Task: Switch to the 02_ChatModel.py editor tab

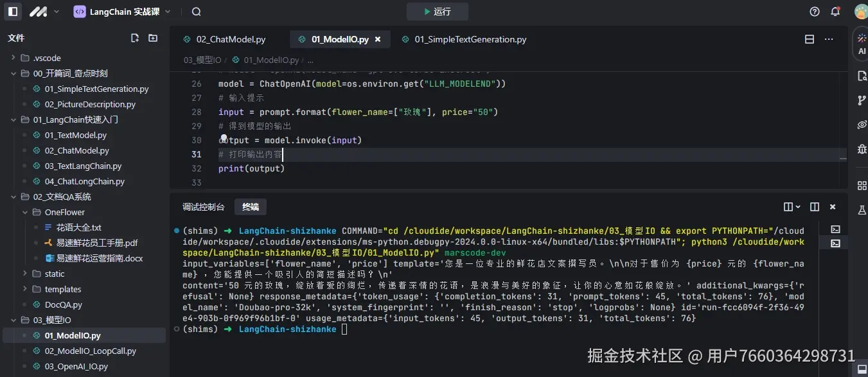Action: pos(229,39)
